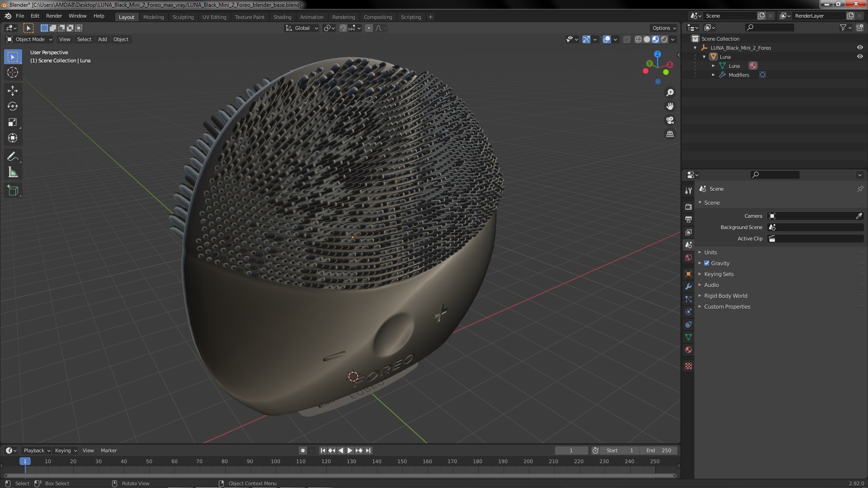Image resolution: width=868 pixels, height=488 pixels.
Task: Click the timeline scrollbar at the bottom
Action: point(339,475)
